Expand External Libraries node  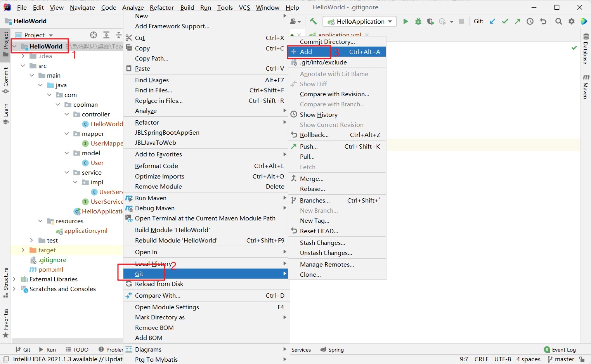point(14,279)
